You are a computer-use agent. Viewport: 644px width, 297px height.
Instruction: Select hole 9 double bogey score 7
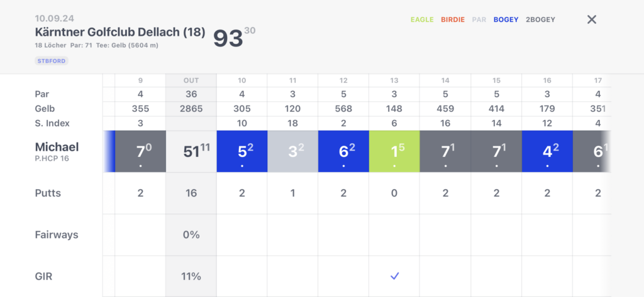pyautogui.click(x=140, y=151)
